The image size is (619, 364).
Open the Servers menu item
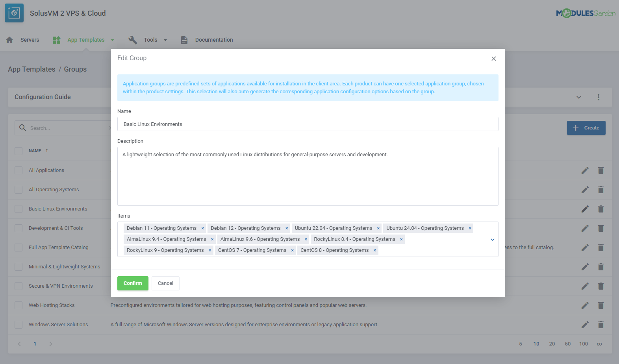tap(30, 40)
